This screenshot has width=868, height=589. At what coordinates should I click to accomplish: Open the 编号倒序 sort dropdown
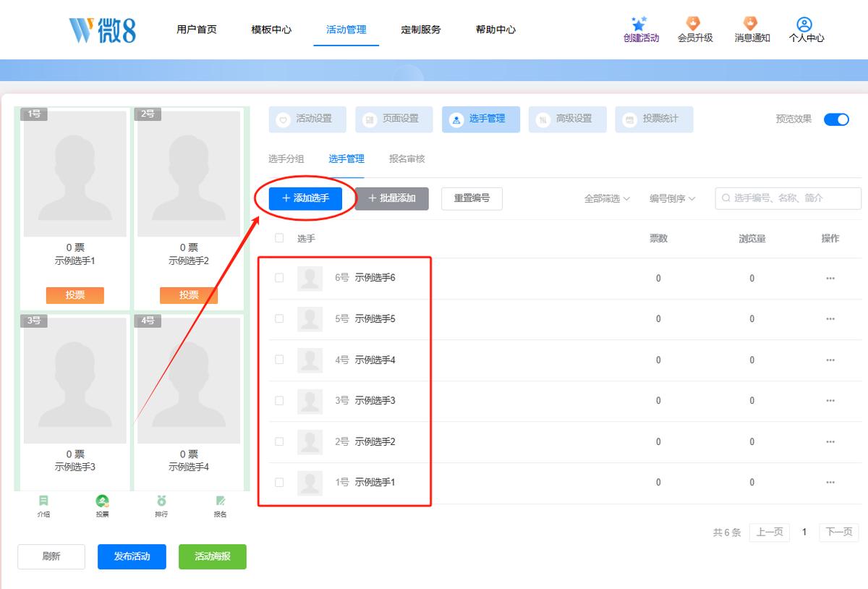tap(672, 198)
